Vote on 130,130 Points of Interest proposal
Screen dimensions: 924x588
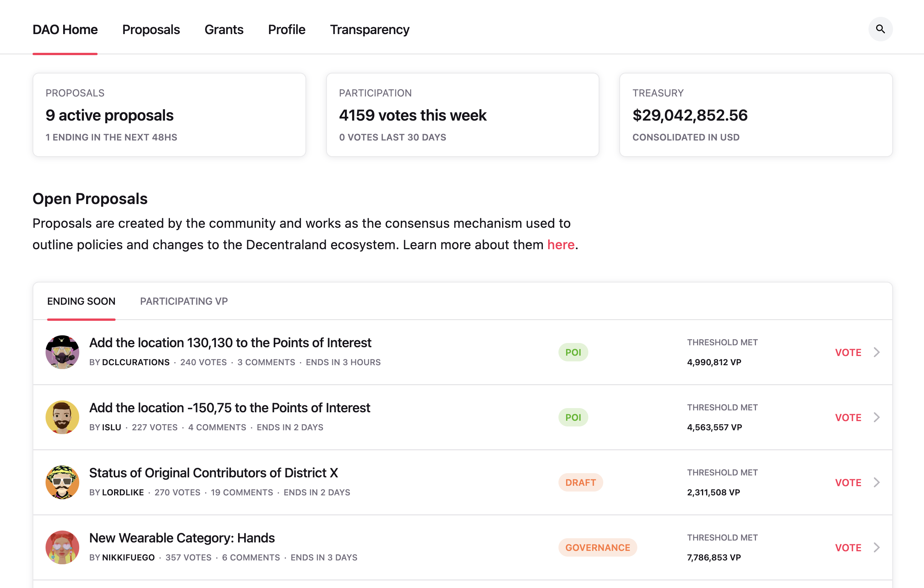point(848,352)
